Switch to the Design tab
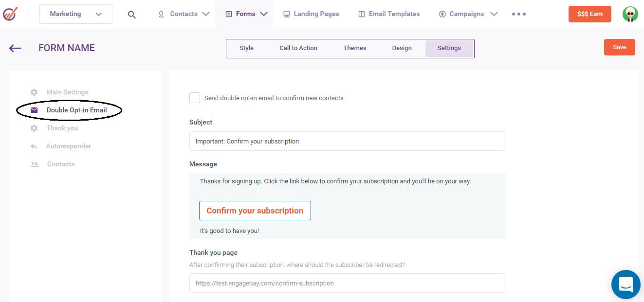644x302 pixels. click(402, 48)
